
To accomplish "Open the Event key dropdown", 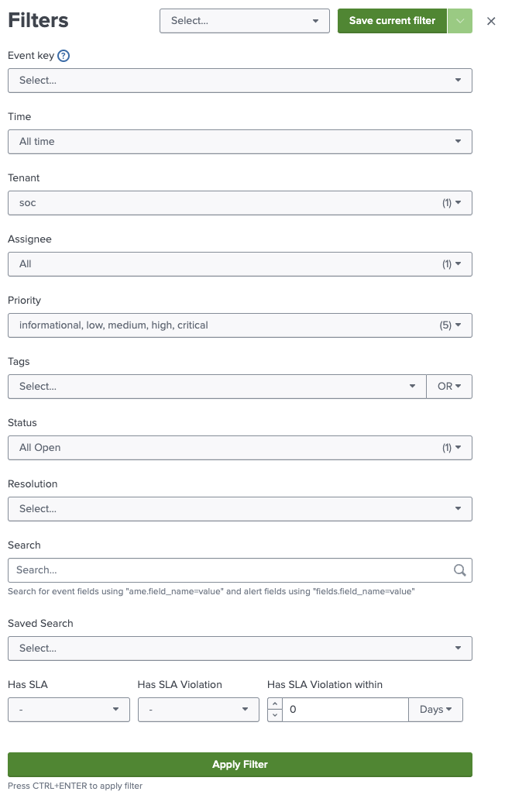I will [x=239, y=80].
